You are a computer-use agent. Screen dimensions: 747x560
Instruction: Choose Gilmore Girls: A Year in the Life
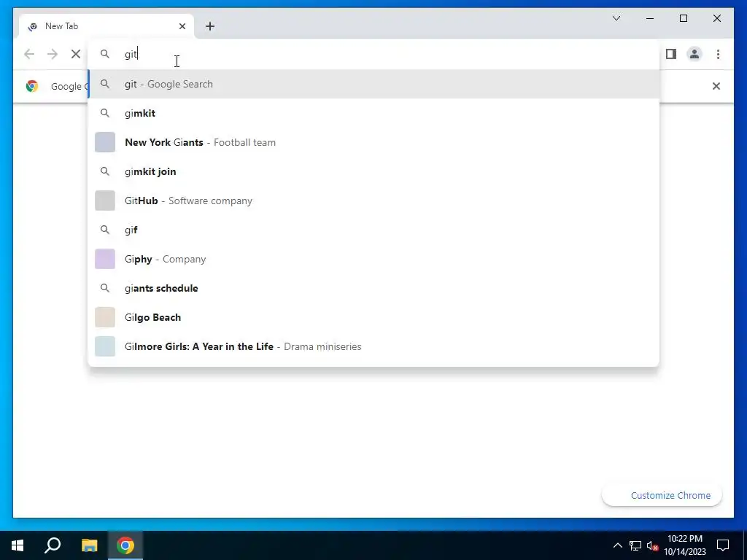pos(373,346)
